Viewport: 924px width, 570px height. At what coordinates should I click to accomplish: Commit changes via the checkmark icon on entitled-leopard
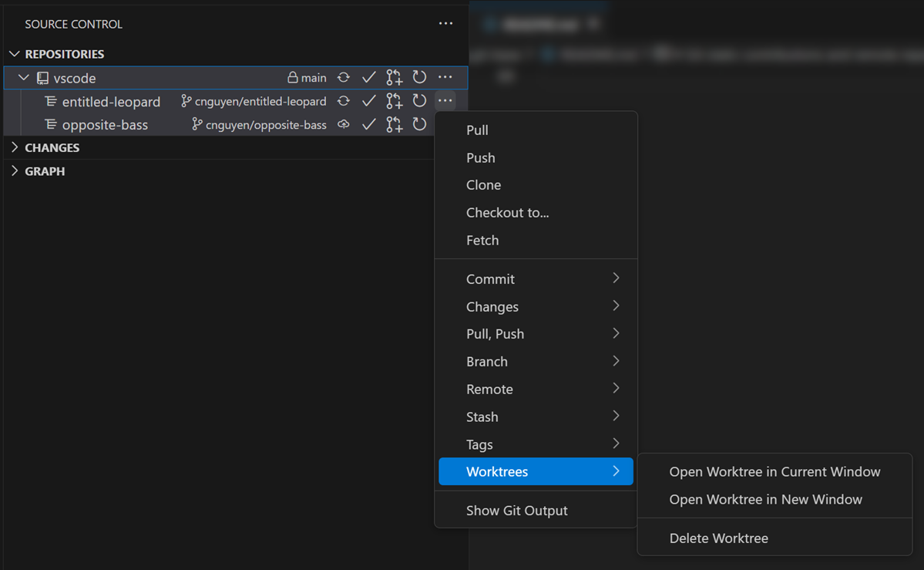368,100
